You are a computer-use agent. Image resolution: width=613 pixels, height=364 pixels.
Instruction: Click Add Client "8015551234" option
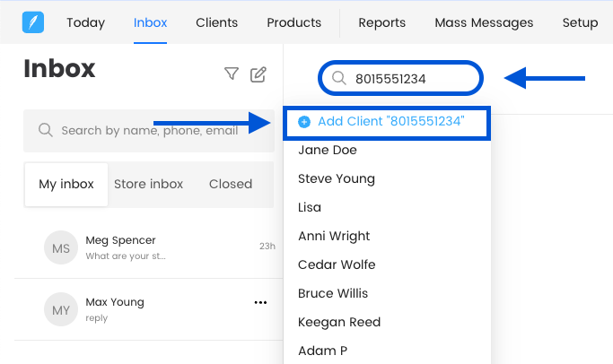[390, 121]
